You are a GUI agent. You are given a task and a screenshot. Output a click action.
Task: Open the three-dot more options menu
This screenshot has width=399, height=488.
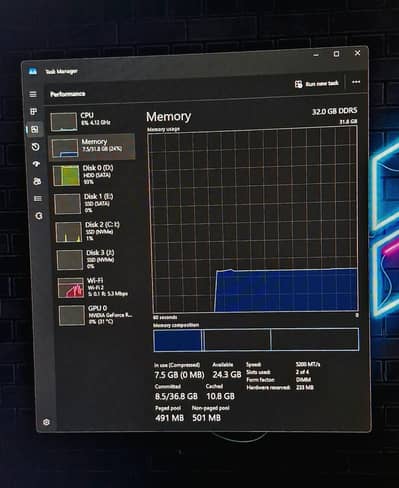point(356,82)
